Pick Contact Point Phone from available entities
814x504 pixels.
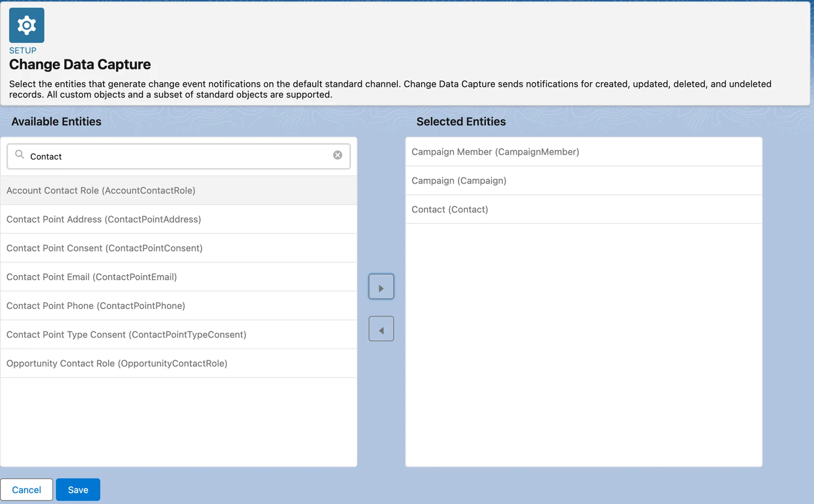click(95, 306)
